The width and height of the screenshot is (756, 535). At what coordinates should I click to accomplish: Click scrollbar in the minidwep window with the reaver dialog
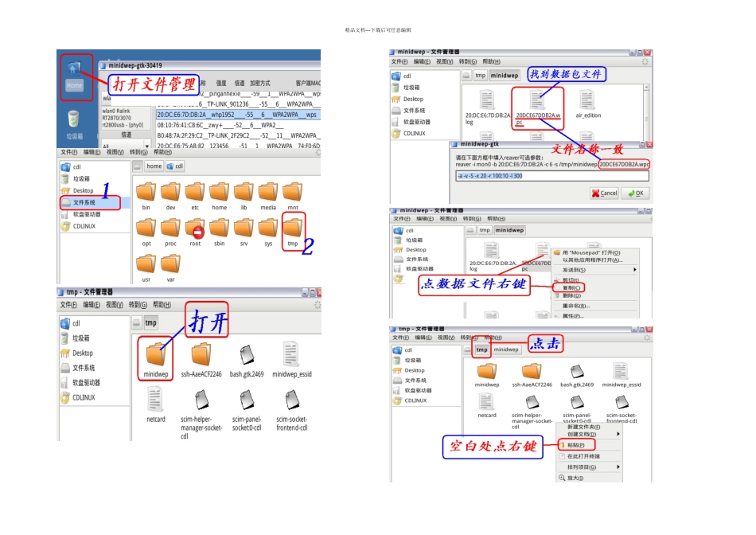[646, 111]
